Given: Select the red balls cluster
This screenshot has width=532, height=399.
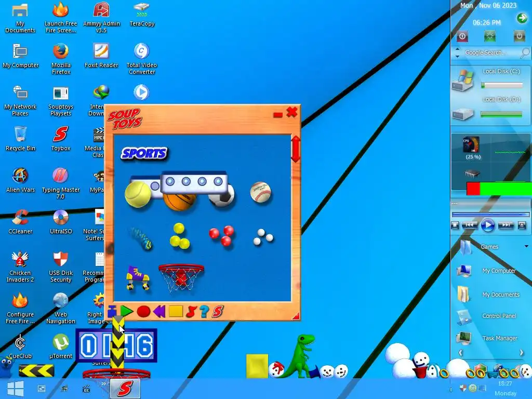Looking at the screenshot, I should pos(221,235).
